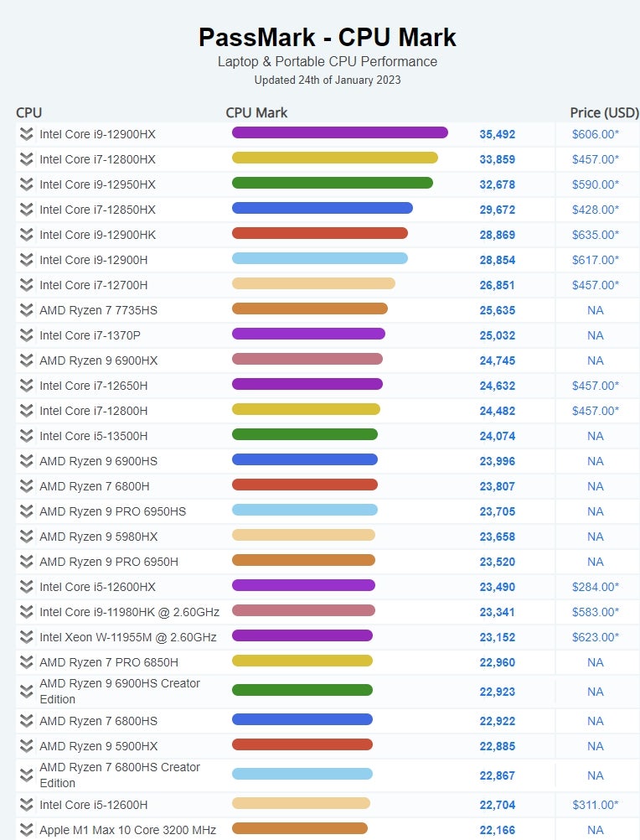
Task: Click the blue bar for AMD Ryzen 7 6800HS
Action: coord(302,719)
